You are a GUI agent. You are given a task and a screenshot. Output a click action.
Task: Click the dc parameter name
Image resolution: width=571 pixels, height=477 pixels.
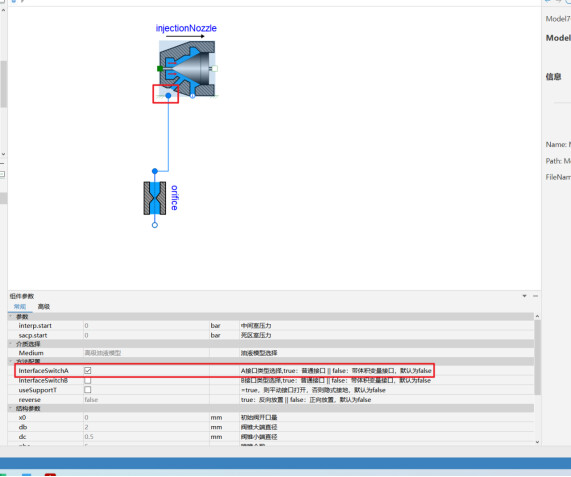22,437
